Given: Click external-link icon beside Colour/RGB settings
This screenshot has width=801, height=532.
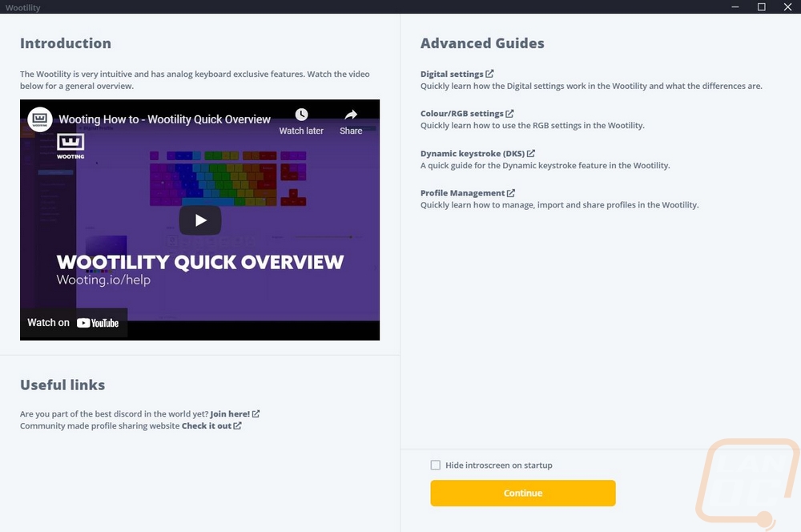Looking at the screenshot, I should pos(509,114).
